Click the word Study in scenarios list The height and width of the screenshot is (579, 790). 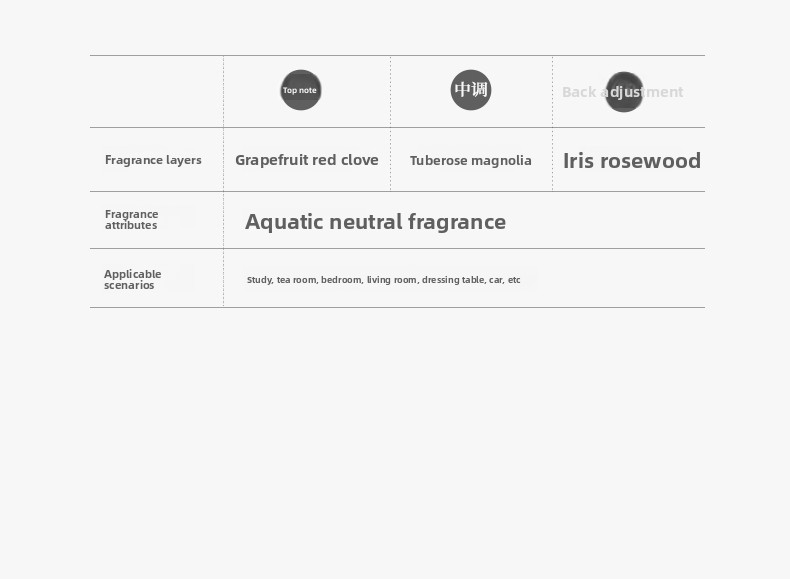pos(259,280)
